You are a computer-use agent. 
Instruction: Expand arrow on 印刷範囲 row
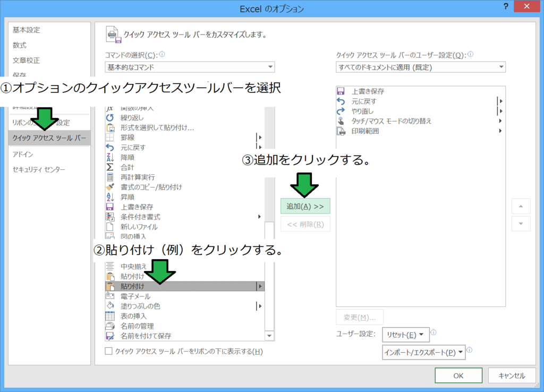[x=500, y=131]
